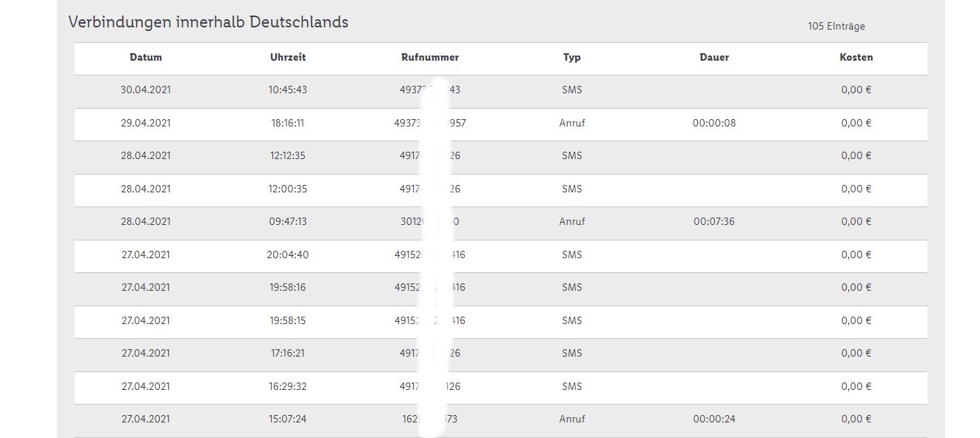Click the 18:16:11 time entry
Image resolution: width=980 pixels, height=438 pixels.
click(x=288, y=124)
